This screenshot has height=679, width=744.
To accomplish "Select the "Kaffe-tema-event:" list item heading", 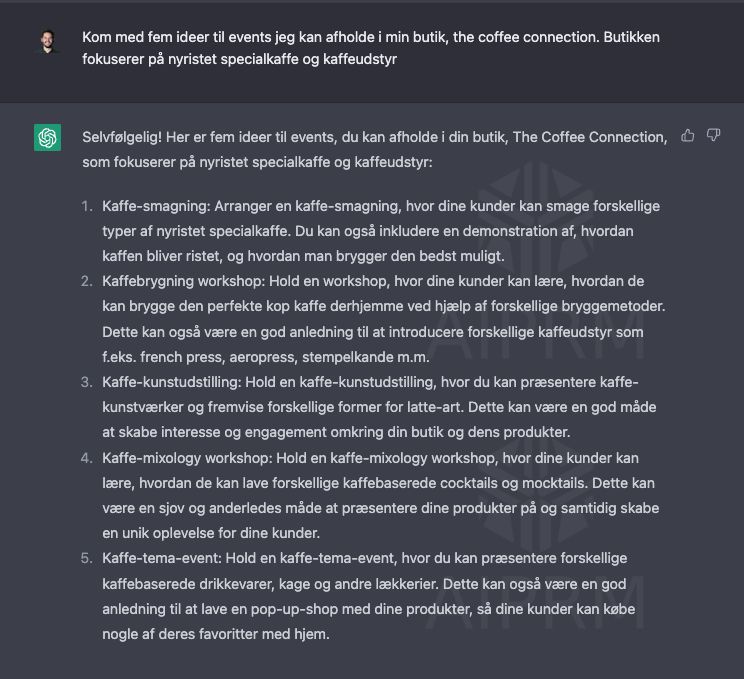I will (158, 558).
